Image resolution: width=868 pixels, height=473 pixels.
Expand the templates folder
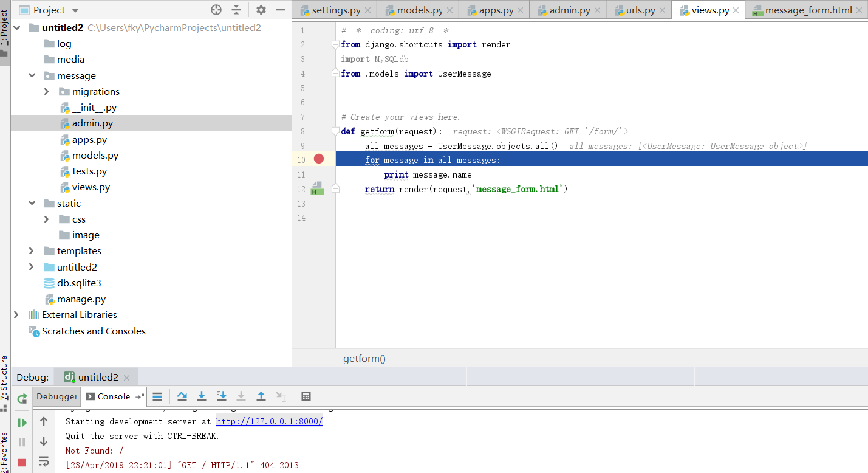click(x=32, y=250)
